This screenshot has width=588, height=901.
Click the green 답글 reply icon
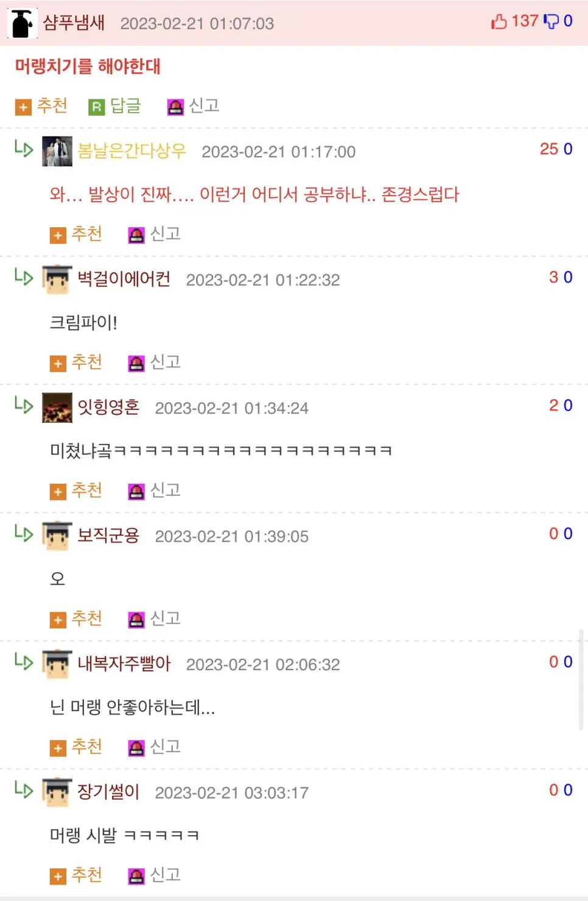pos(96,107)
